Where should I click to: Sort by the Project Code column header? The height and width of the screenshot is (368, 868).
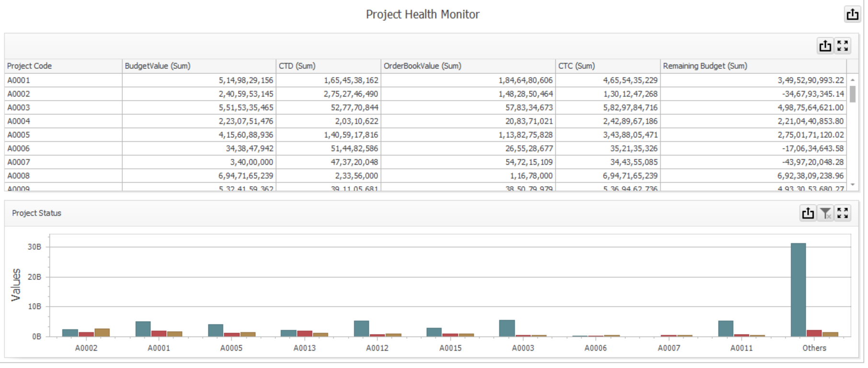pyautogui.click(x=63, y=66)
